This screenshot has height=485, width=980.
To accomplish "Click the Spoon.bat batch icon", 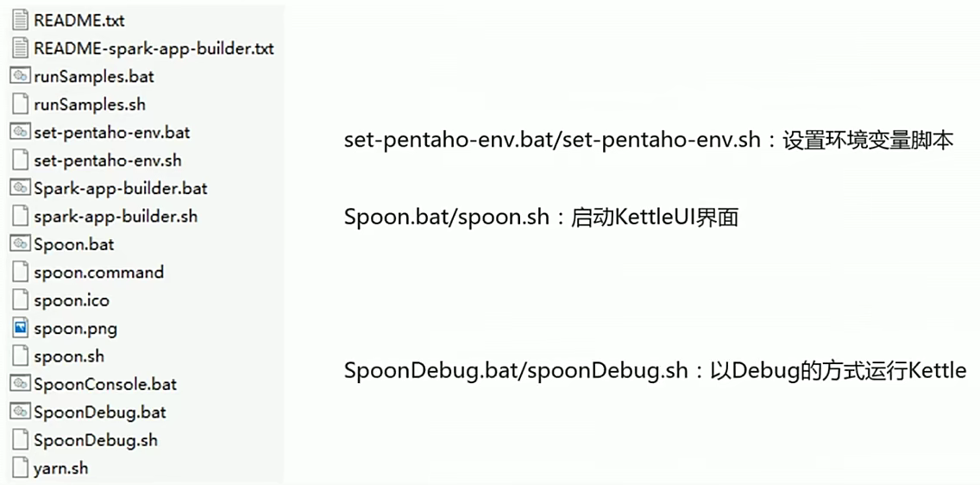I will [x=21, y=243].
